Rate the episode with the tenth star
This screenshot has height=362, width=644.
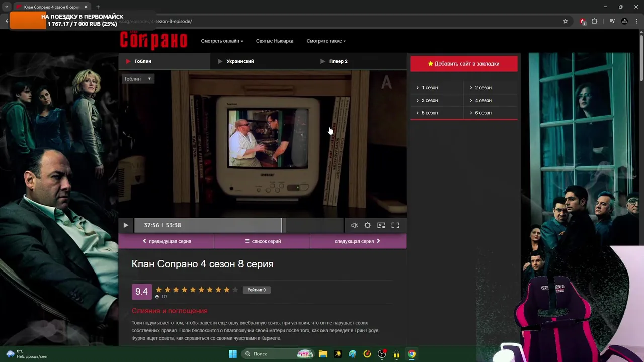pos(235,290)
